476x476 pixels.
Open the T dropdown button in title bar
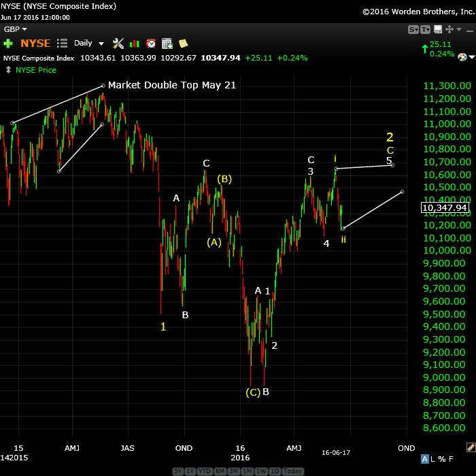click(425, 29)
